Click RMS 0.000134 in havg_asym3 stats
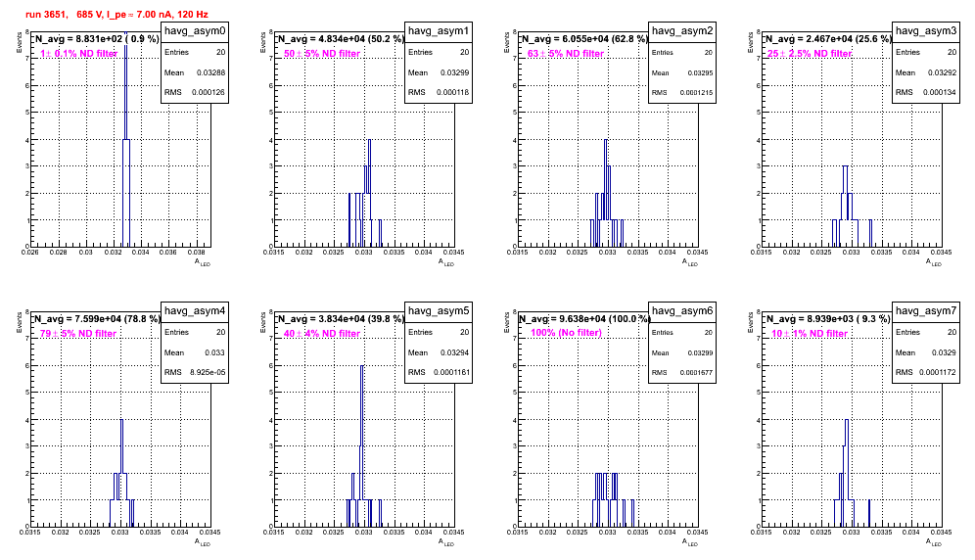975x560 pixels. tap(926, 93)
